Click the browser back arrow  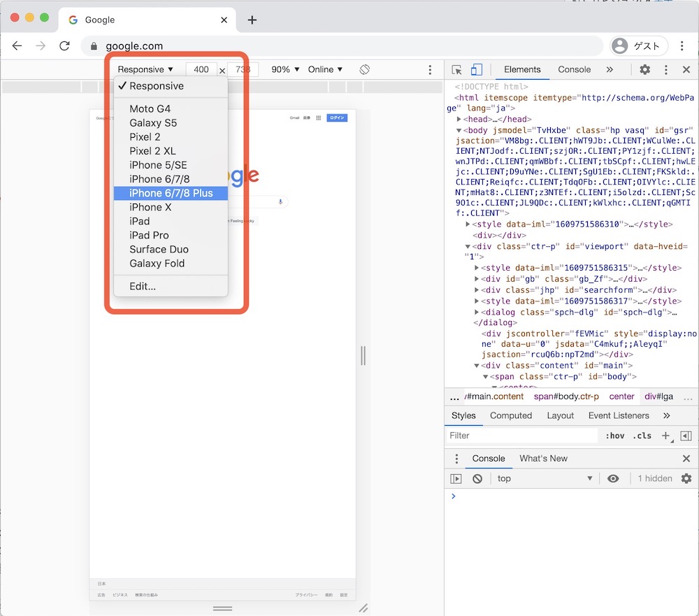pos(17,46)
